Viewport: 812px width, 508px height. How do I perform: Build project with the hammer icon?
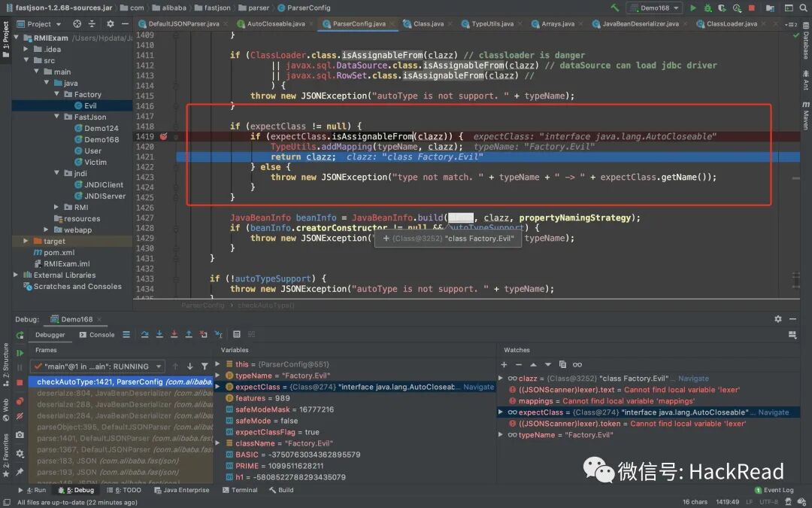(615, 8)
